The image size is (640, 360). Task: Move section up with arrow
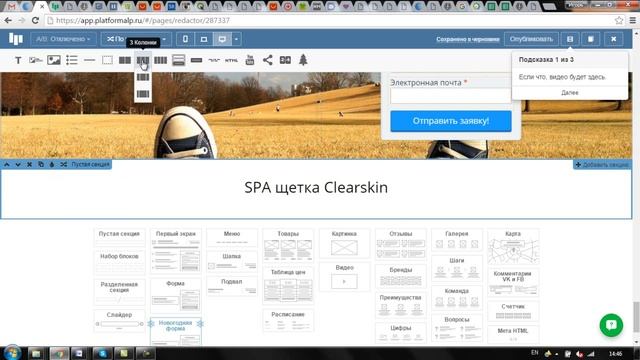7,164
